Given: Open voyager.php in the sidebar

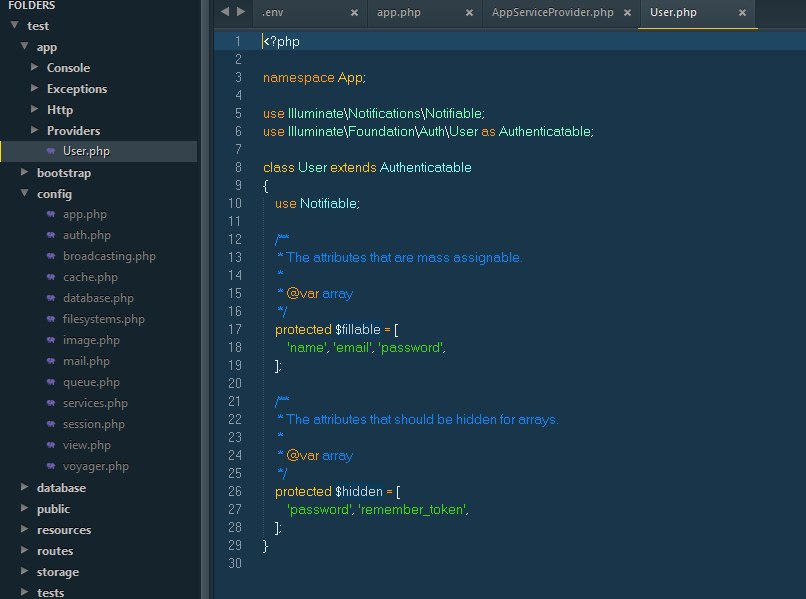Looking at the screenshot, I should click(96, 466).
